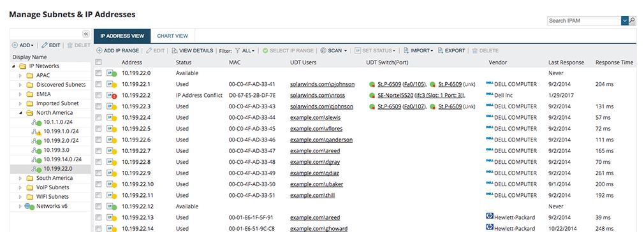The image size is (644, 232).
Task: Click the Edit pencil in the sidebar
Action: (x=51, y=45)
